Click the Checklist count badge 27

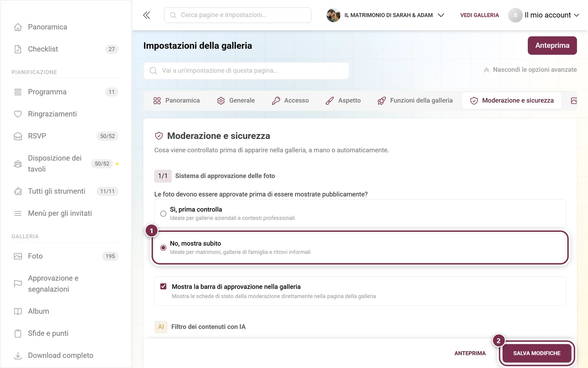[x=112, y=49]
